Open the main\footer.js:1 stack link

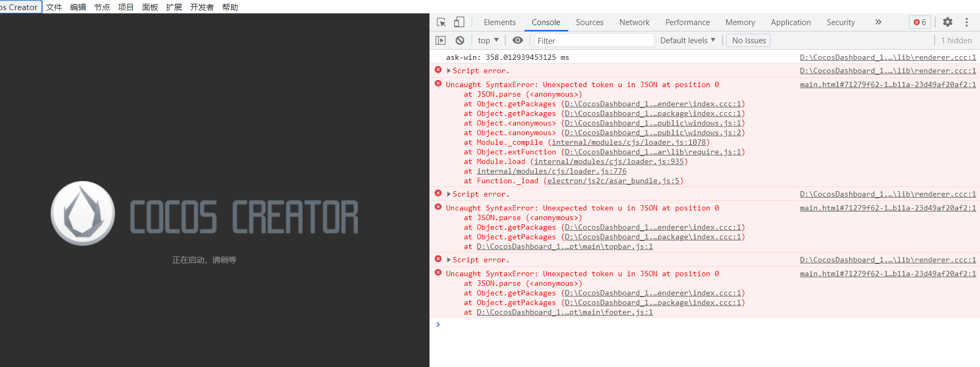[565, 312]
